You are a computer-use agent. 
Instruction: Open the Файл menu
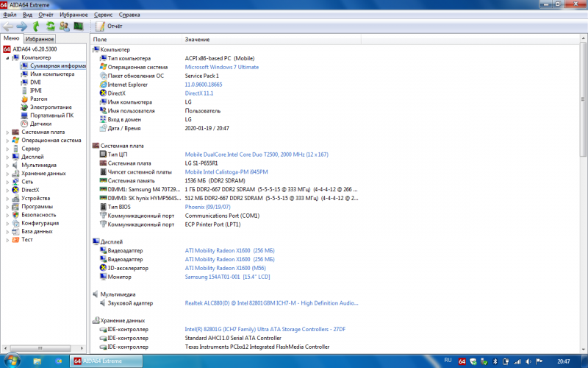[10, 15]
